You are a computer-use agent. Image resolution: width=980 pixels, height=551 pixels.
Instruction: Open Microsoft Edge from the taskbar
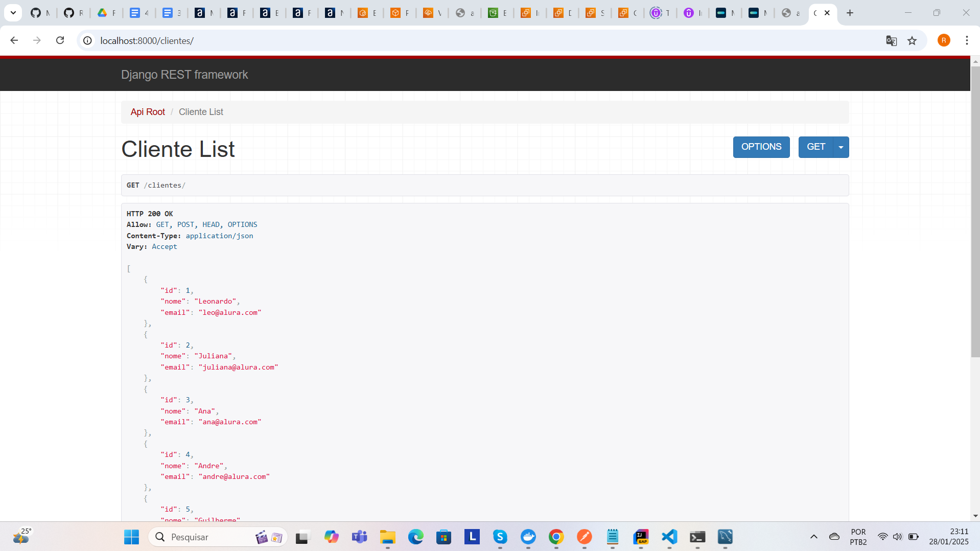[415, 537]
